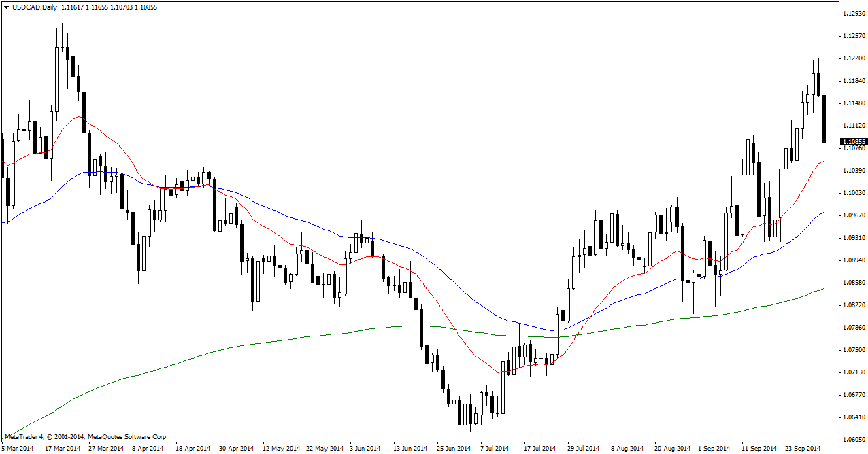
Task: Click the open price 1.11617 in header
Action: pyautogui.click(x=75, y=7)
